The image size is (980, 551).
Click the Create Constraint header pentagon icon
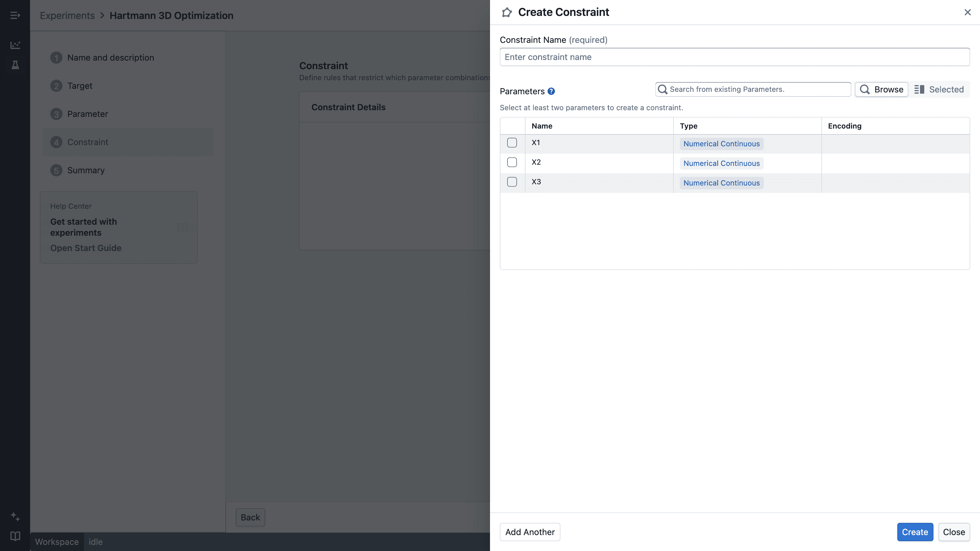coord(507,12)
